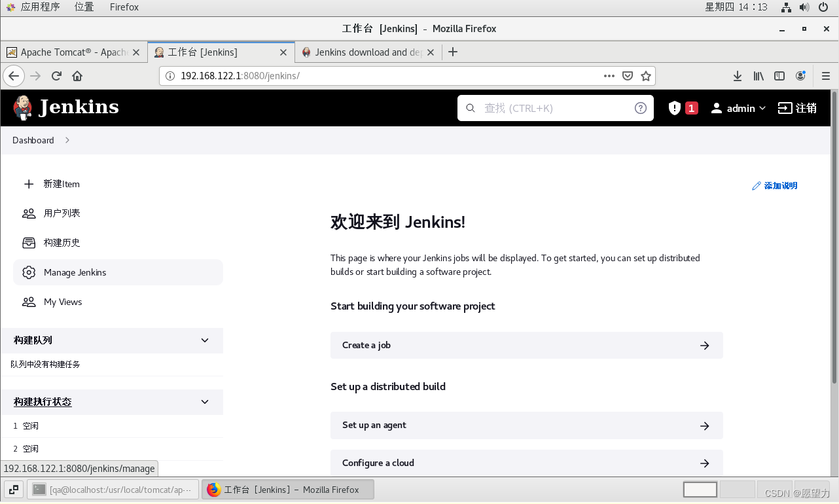Screen dimensions: 839x504
Task: Save page to Pocket icon
Action: pyautogui.click(x=628, y=76)
